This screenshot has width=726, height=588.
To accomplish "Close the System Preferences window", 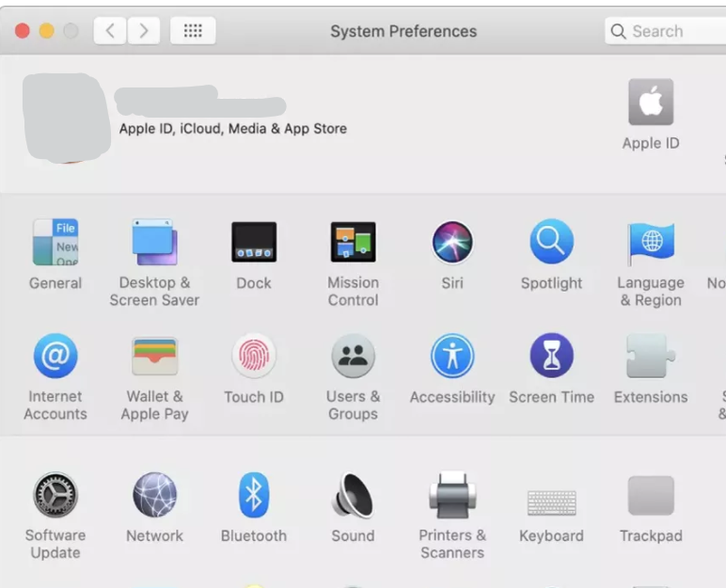I will point(23,31).
